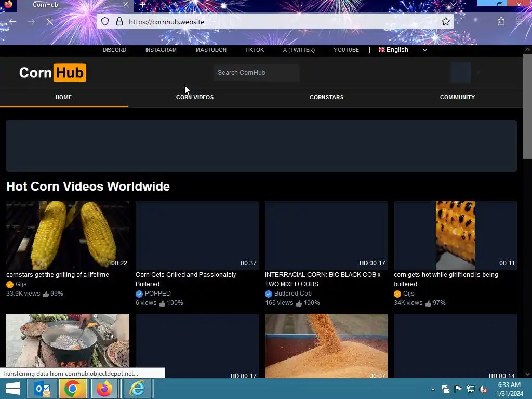This screenshot has width=532, height=399.
Task: Launch Chrome from the taskbar
Action: coord(73,389)
